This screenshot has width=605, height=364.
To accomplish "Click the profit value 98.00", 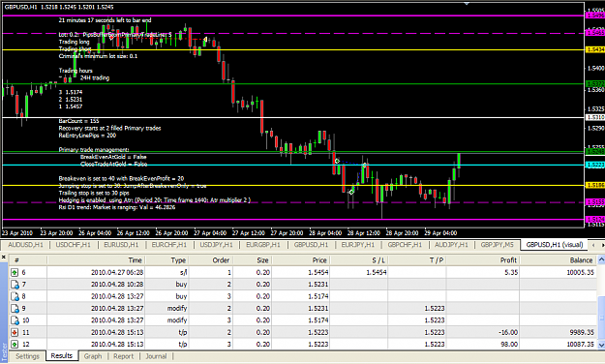I will (x=509, y=345).
